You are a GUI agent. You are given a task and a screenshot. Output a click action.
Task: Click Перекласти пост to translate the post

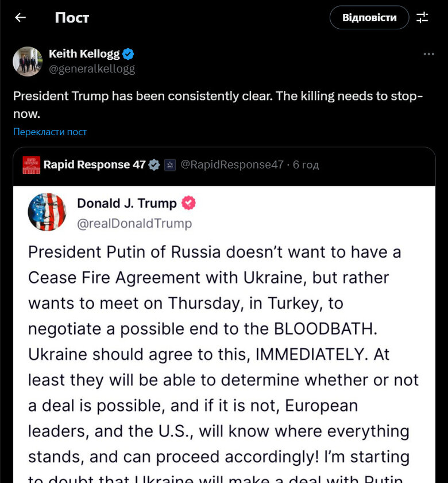(x=49, y=132)
